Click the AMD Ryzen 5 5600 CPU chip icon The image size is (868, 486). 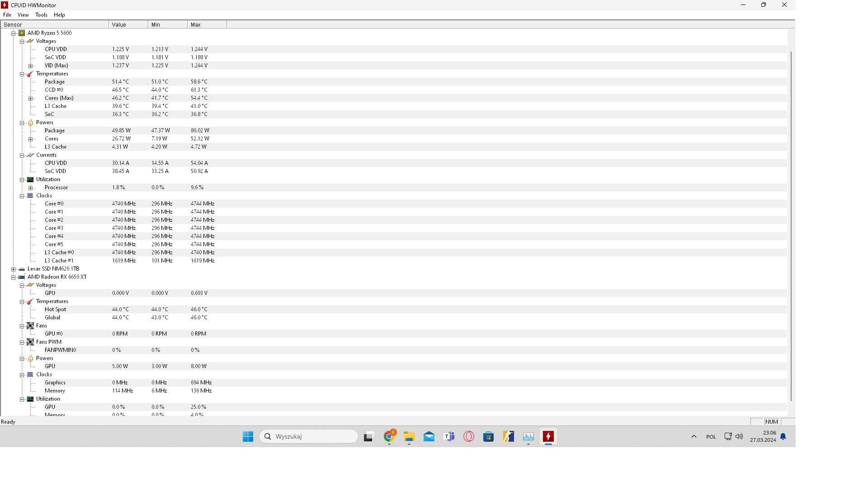click(x=22, y=33)
